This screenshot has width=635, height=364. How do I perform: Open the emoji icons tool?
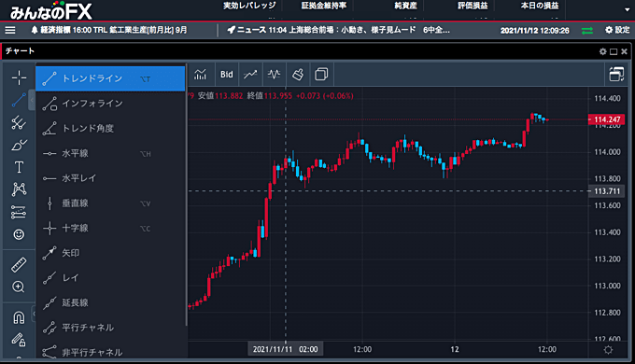[19, 234]
